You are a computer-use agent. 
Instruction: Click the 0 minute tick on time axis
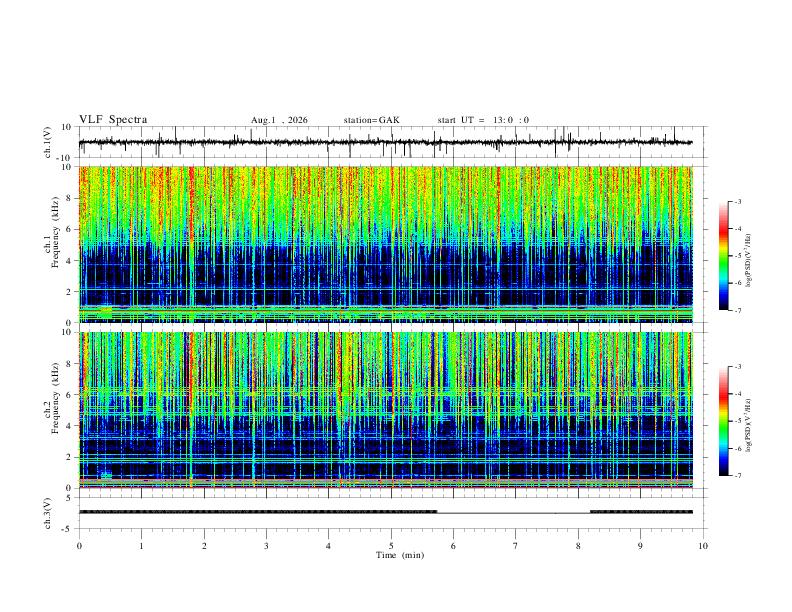pos(79,546)
